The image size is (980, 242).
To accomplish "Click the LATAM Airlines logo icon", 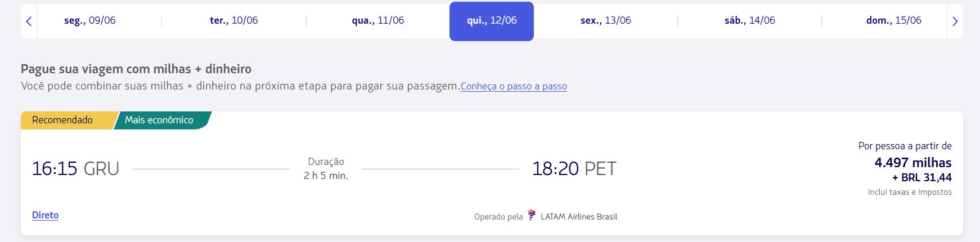I will (532, 216).
